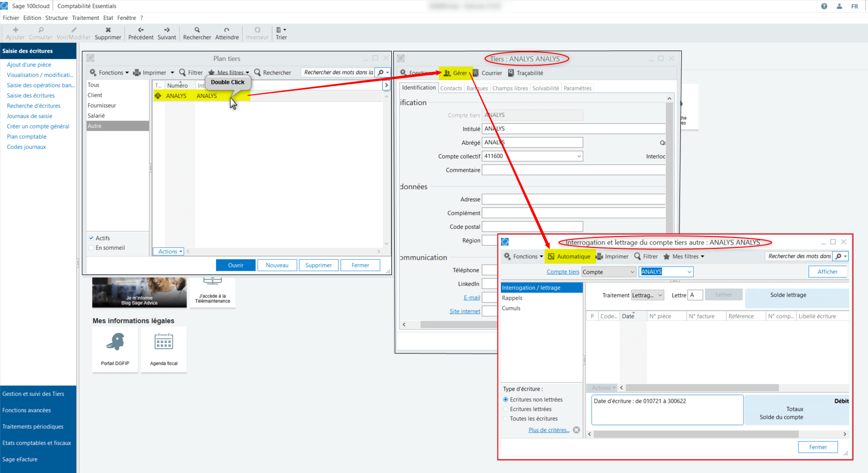The width and height of the screenshot is (868, 473).
Task: Choose Toutes les écritures radio button
Action: point(506,419)
